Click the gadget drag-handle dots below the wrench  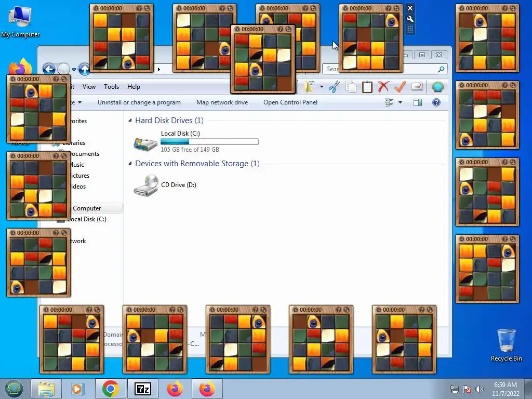[x=410, y=30]
